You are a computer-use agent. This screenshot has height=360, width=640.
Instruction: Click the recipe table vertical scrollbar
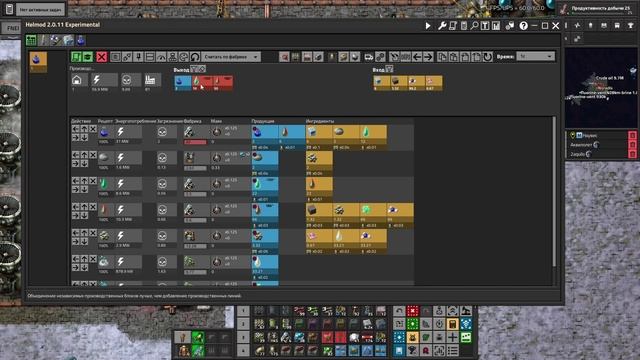554,192
